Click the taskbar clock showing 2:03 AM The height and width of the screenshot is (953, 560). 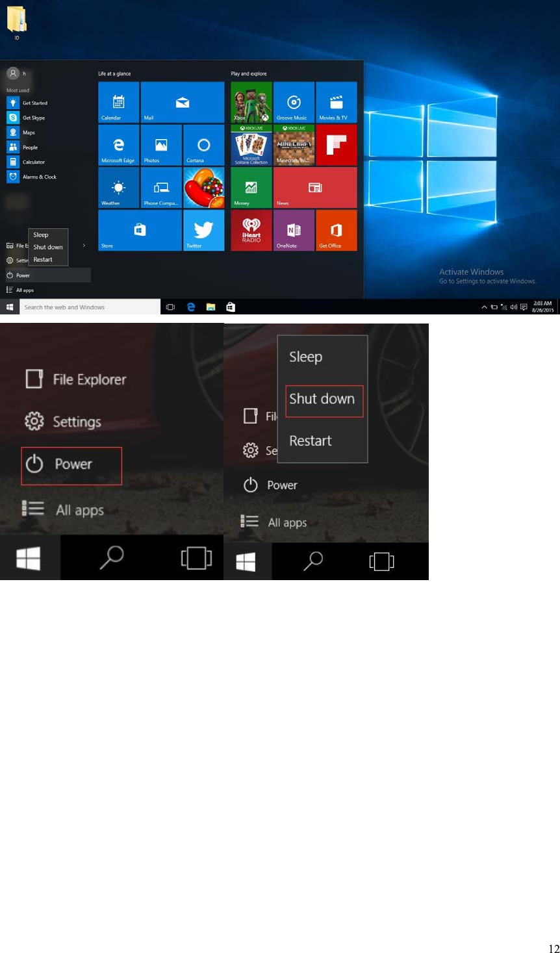coord(543,307)
